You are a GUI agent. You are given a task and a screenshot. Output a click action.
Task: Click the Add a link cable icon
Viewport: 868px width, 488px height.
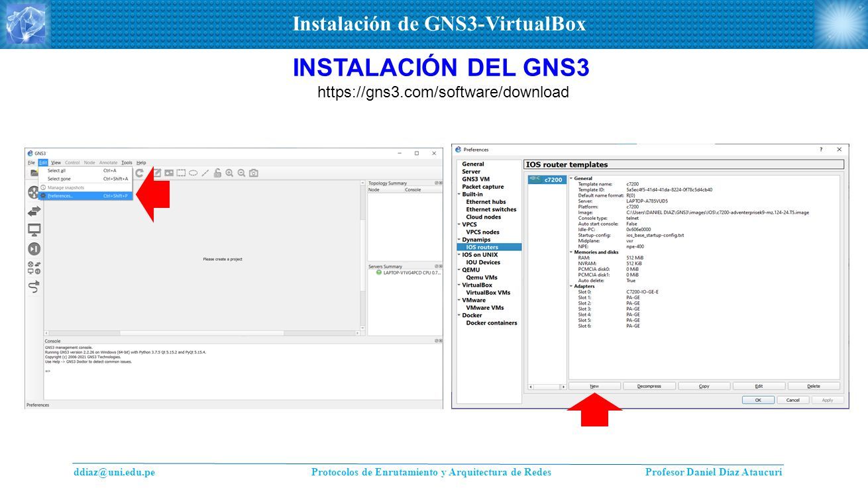click(34, 287)
